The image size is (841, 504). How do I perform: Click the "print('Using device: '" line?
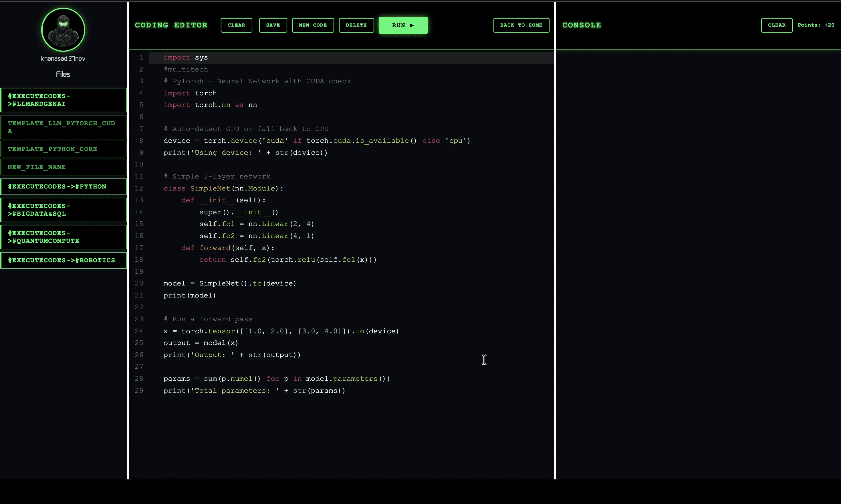(x=245, y=152)
